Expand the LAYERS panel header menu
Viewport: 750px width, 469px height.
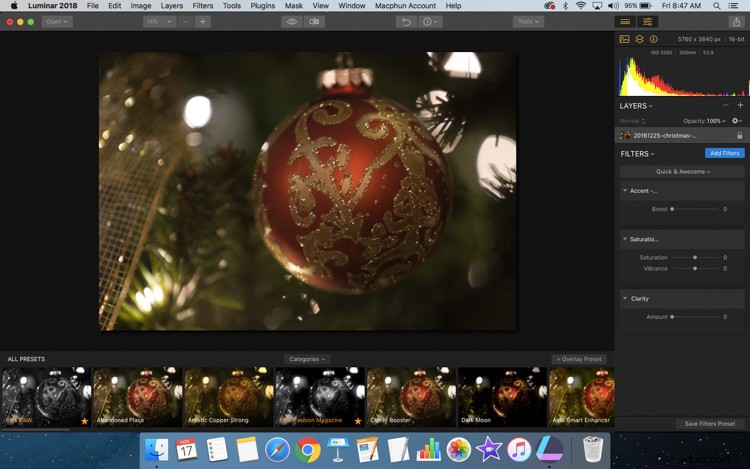636,106
